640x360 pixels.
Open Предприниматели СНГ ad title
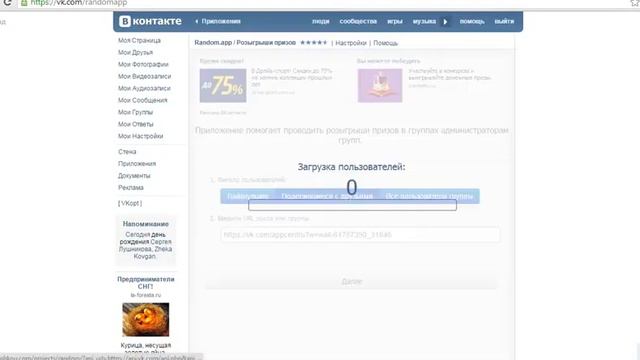146,283
